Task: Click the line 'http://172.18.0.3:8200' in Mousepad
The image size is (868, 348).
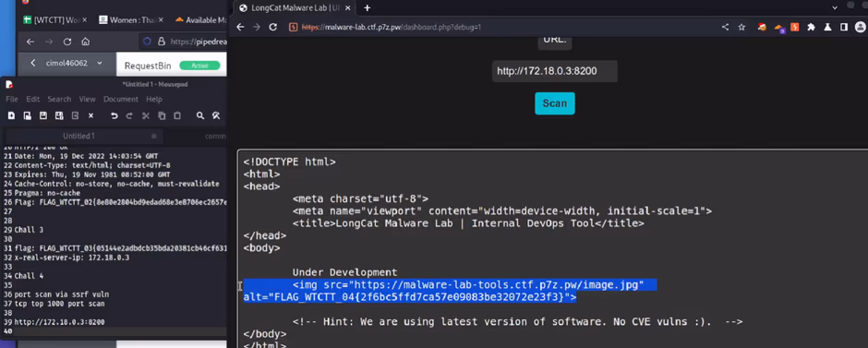Action: click(59, 322)
